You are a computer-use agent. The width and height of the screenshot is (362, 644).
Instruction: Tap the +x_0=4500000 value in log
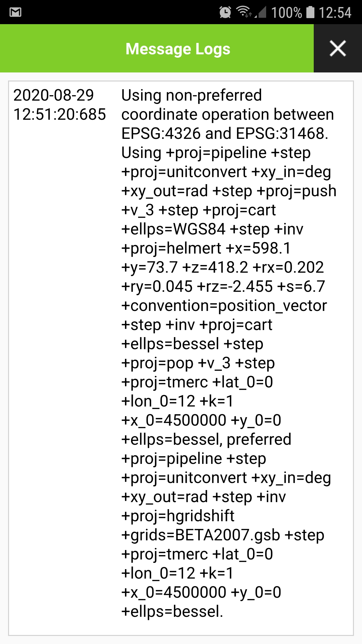coord(174,419)
